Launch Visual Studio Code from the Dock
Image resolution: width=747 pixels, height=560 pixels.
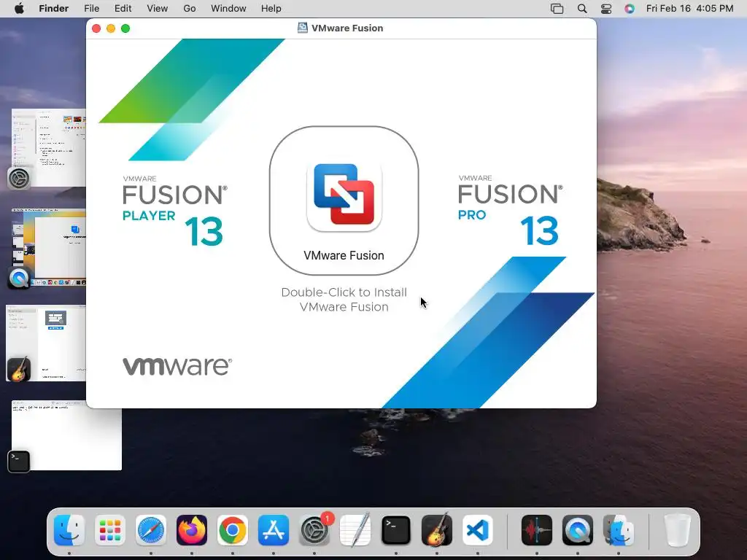[x=478, y=530]
